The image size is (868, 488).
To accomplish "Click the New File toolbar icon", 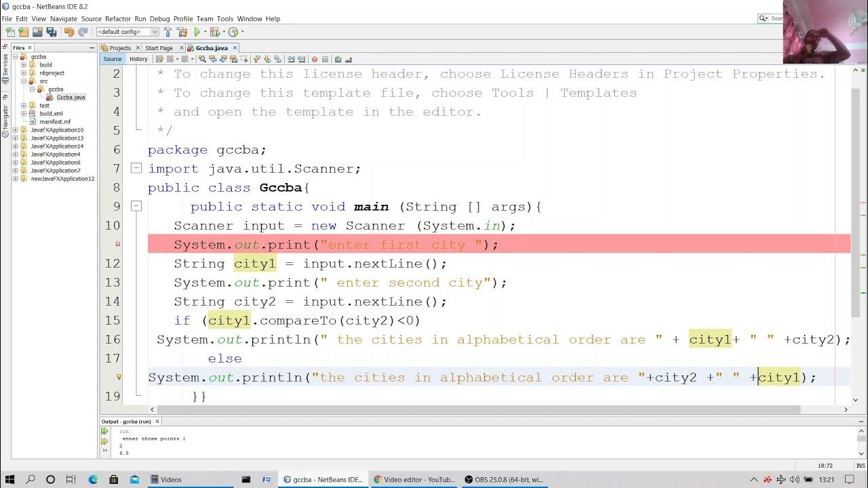I will (x=10, y=32).
